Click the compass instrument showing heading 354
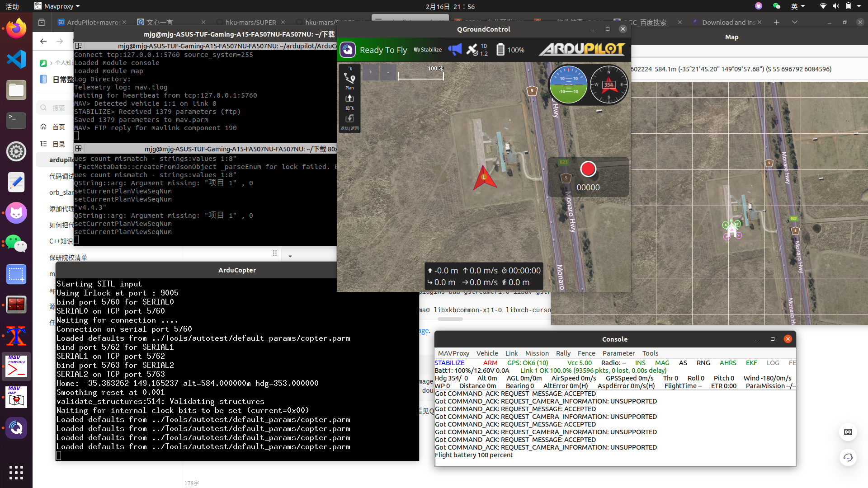The width and height of the screenshot is (868, 488). point(609,84)
